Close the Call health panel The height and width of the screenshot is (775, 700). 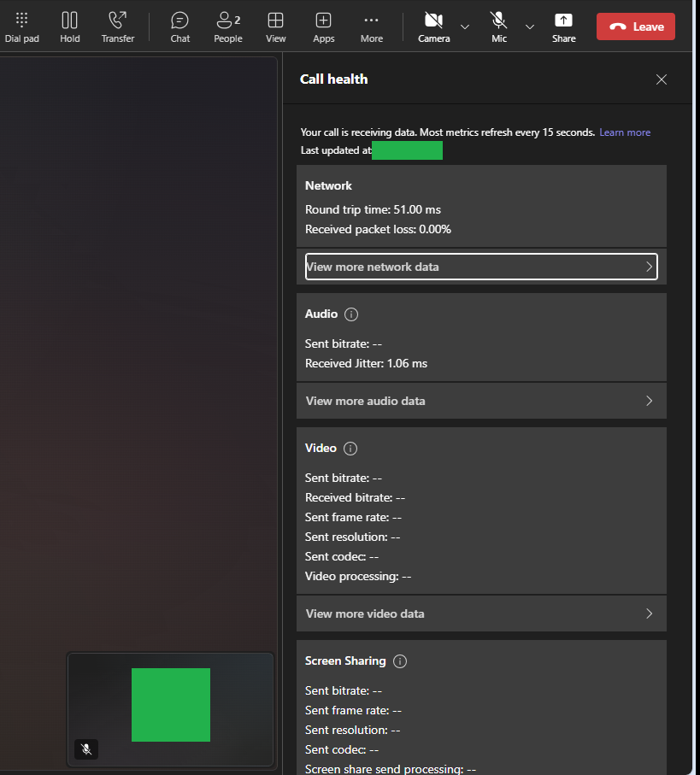[662, 79]
